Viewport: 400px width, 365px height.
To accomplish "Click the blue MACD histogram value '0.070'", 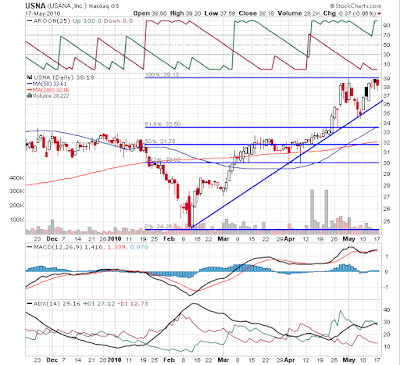I will pos(139,247).
